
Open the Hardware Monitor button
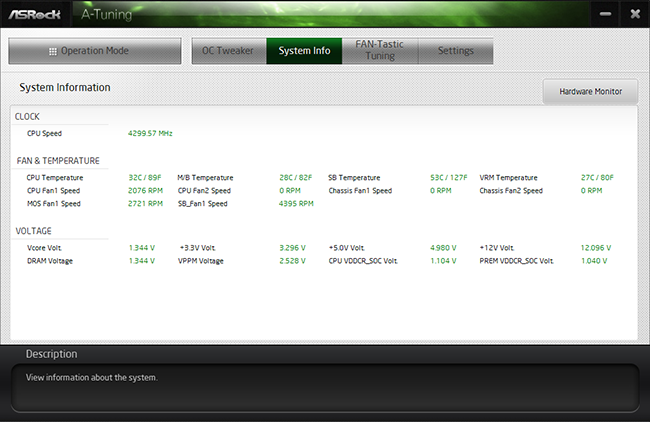point(590,91)
